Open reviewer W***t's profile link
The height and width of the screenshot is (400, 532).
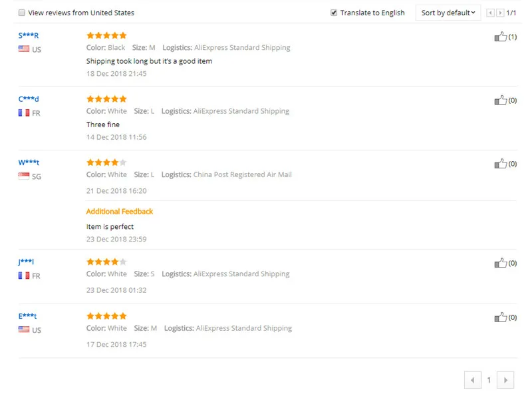29,162
